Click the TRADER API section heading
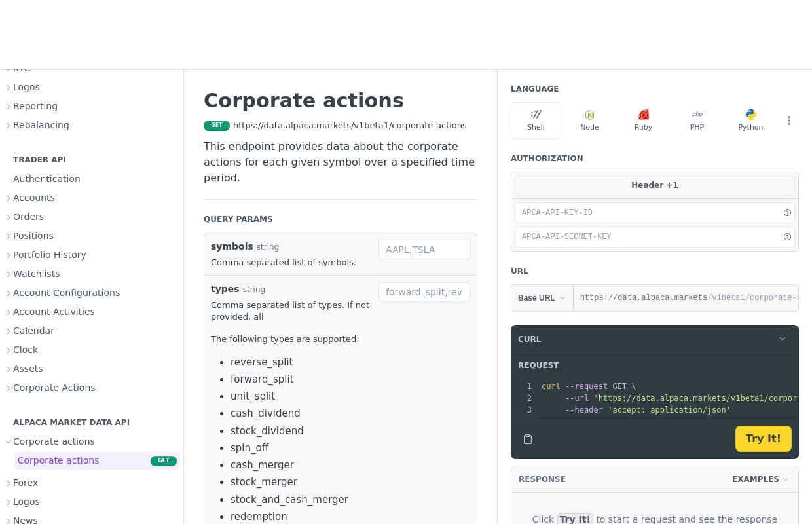This screenshot has width=812, height=524. pos(39,160)
